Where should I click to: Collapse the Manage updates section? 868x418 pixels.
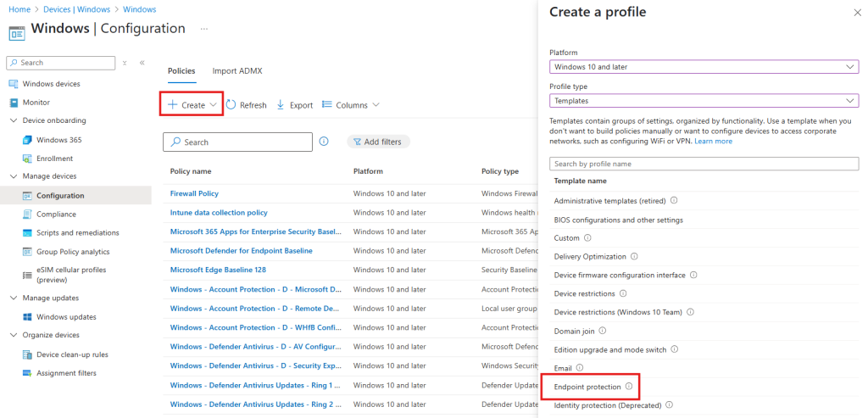pyautogui.click(x=14, y=298)
